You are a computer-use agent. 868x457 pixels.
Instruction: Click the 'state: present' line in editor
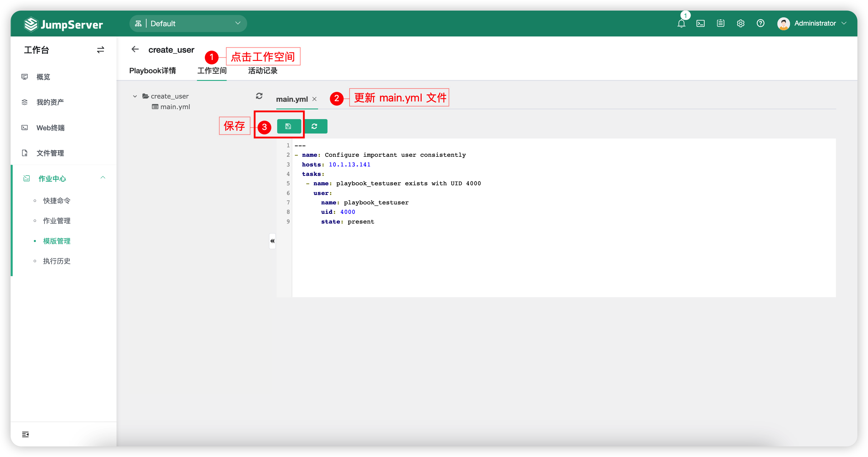pyautogui.click(x=347, y=222)
